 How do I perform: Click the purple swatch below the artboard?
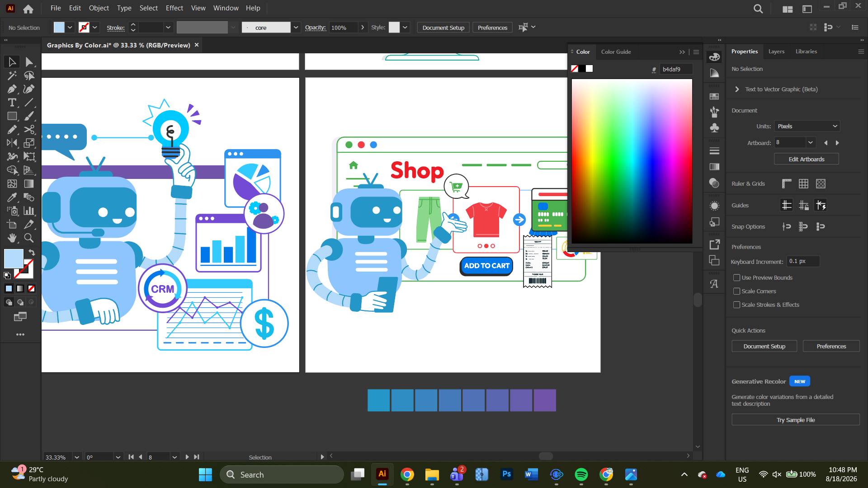pos(545,400)
